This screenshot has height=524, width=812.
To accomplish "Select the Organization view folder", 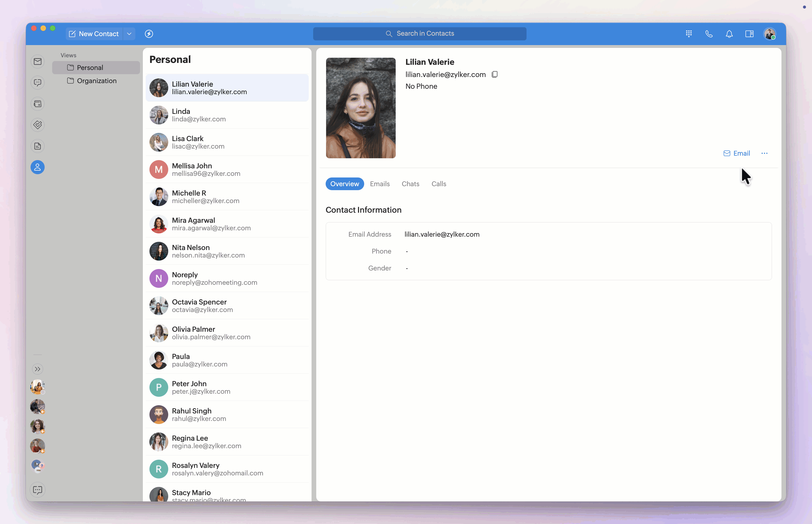I will point(96,81).
